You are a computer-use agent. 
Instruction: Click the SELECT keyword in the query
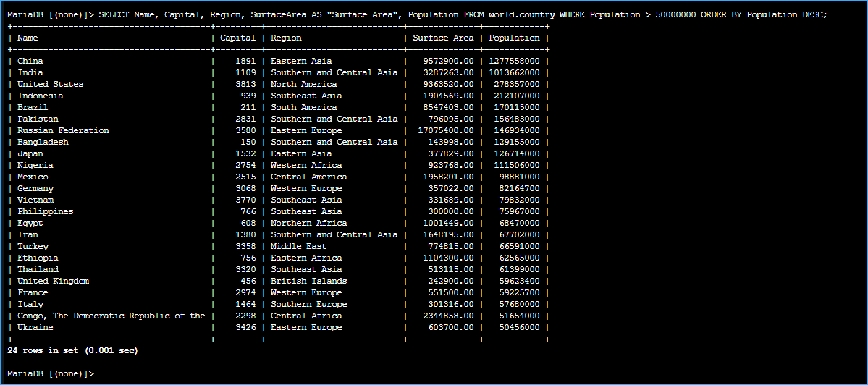point(114,15)
